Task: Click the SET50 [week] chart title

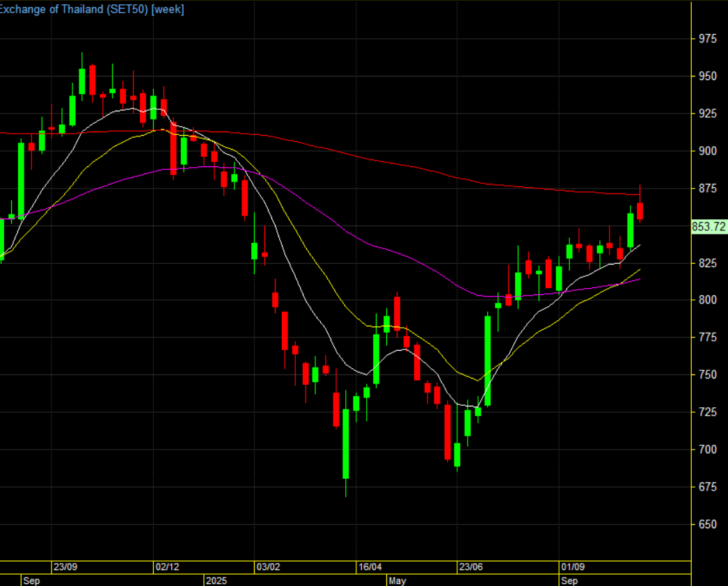Action: pyautogui.click(x=92, y=9)
